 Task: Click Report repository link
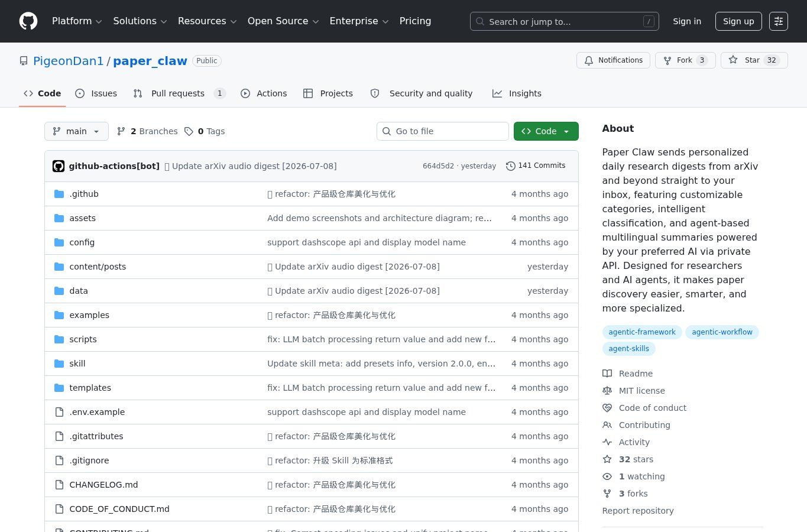pos(638,511)
